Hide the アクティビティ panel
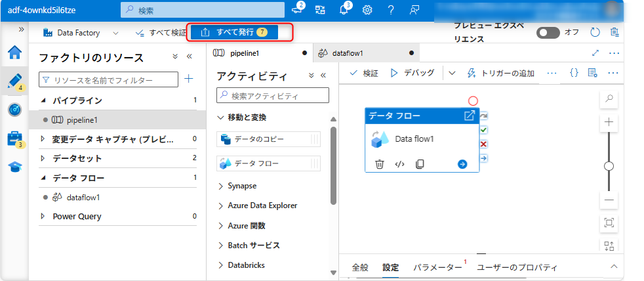 (x=323, y=76)
